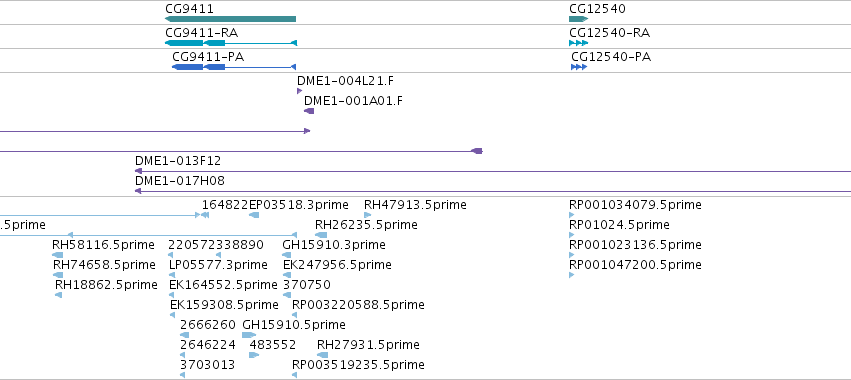Select the EK247956.5prime EST label

(x=337, y=264)
